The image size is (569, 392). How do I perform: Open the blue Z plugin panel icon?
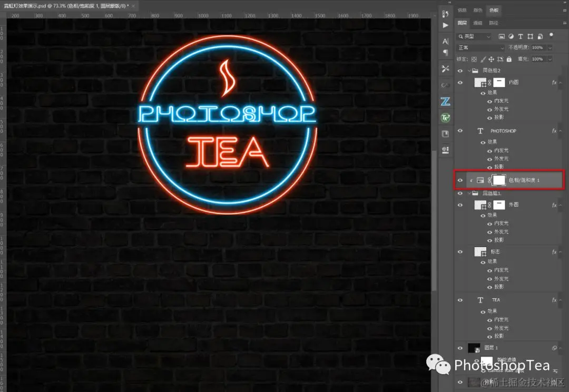pyautogui.click(x=445, y=101)
